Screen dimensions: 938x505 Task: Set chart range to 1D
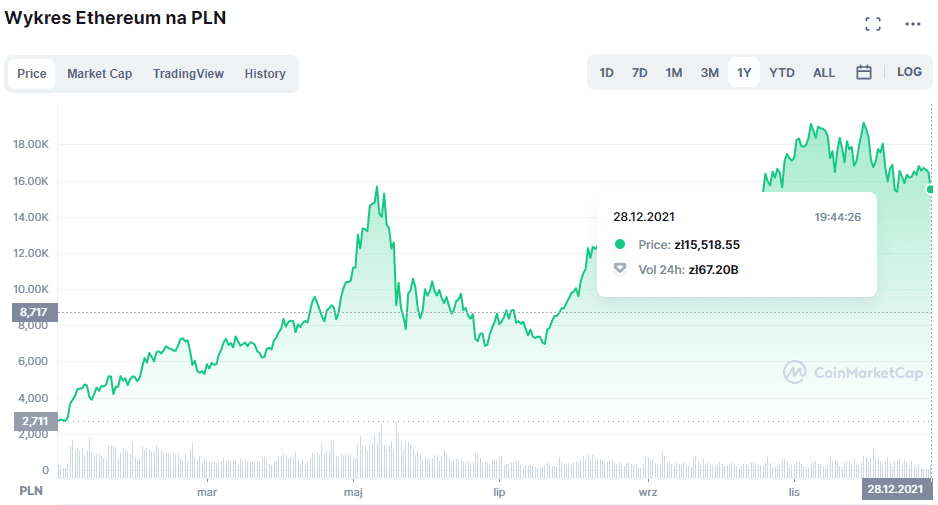coord(606,73)
